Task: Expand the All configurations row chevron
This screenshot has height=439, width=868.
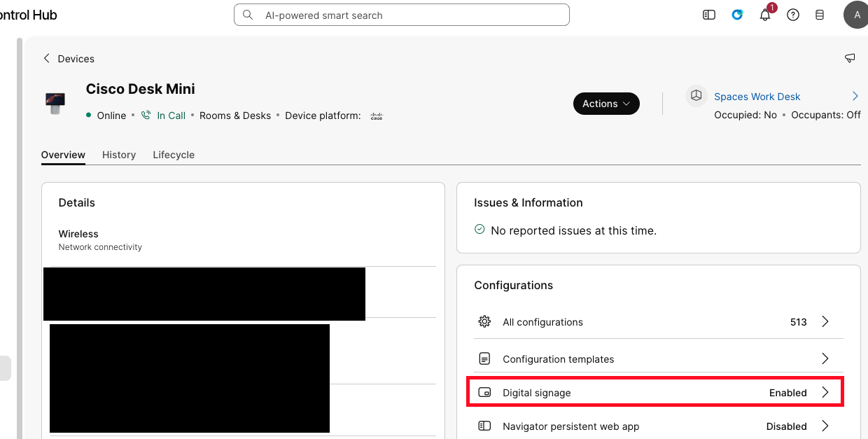Action: [x=825, y=322]
